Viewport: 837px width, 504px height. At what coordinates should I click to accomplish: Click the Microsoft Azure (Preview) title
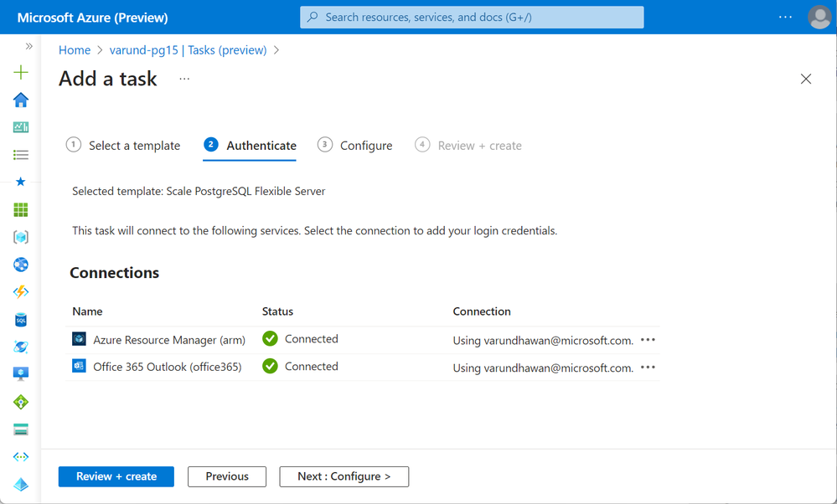(92, 17)
